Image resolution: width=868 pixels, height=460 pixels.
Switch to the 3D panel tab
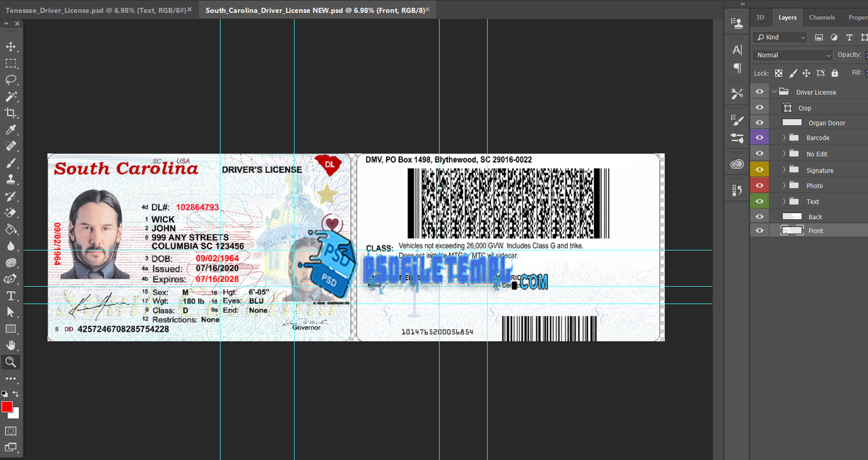pos(760,18)
